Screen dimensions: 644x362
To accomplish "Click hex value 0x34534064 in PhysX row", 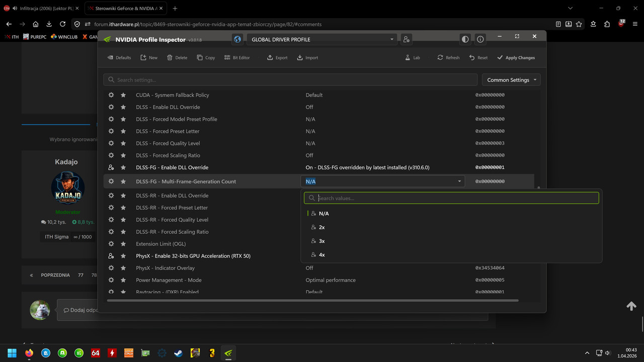I will 490,268.
